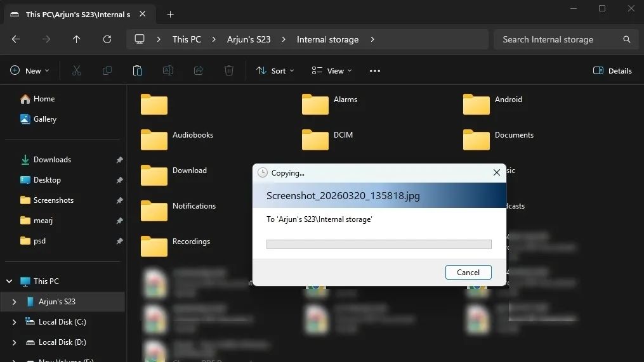Close the Internal storage tab
644x362 pixels.
[143, 14]
